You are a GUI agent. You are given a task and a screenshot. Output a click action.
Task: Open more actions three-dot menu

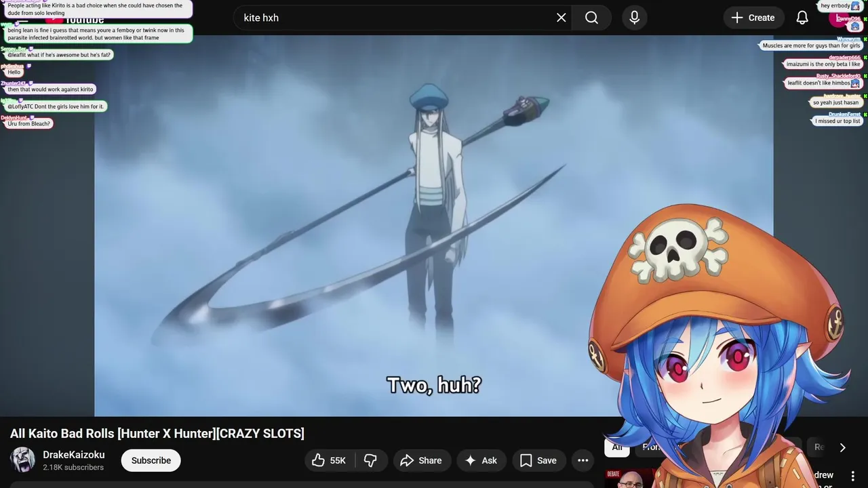[583, 460]
